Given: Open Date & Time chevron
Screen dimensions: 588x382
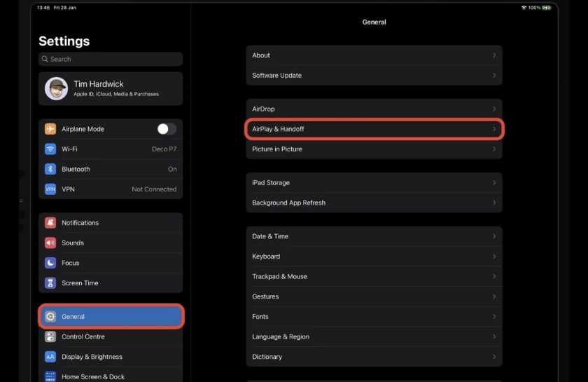Looking at the screenshot, I should pyautogui.click(x=494, y=236).
